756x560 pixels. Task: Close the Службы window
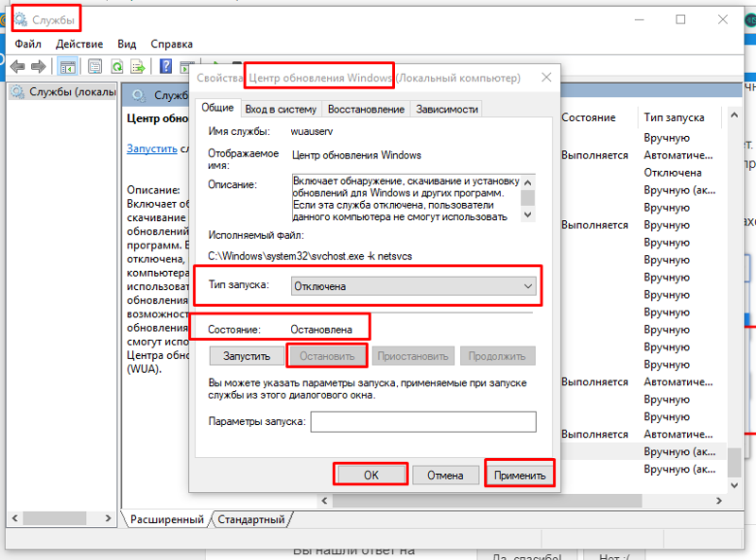pos(722,20)
